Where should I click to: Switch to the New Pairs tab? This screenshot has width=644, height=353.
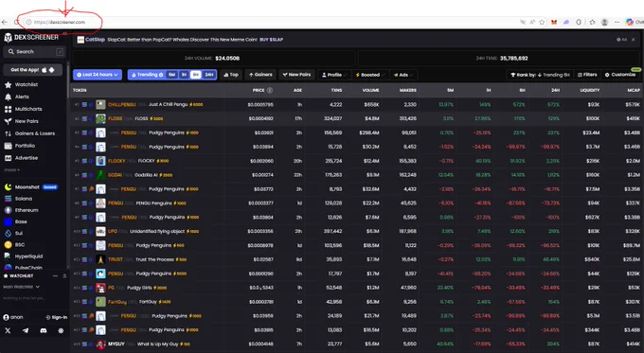coord(296,75)
